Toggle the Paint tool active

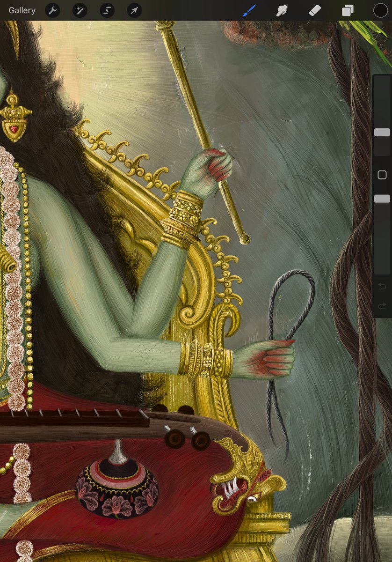pyautogui.click(x=248, y=10)
